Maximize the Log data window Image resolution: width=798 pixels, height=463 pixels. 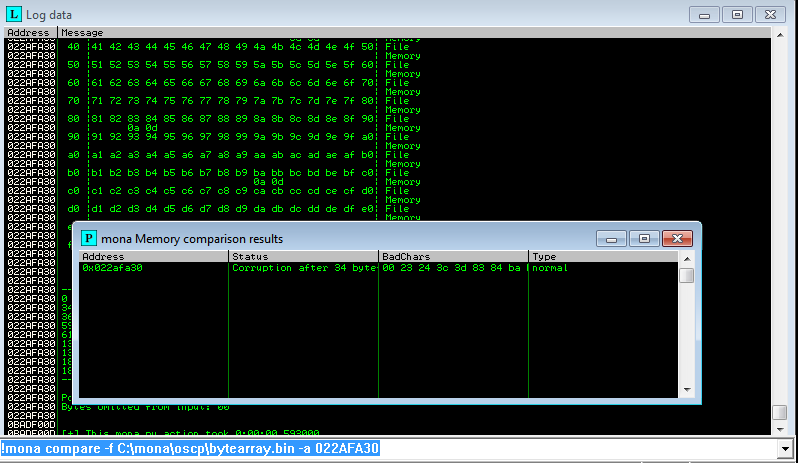(737, 15)
